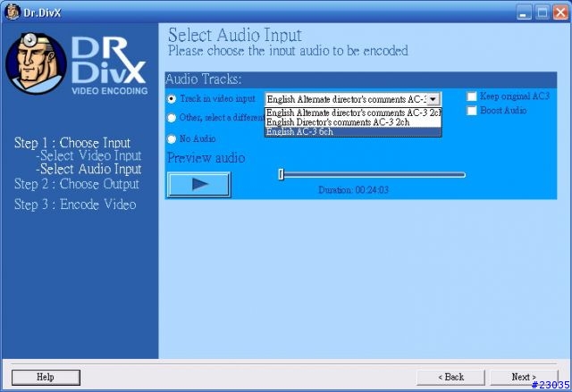The width and height of the screenshot is (572, 392).
Task: Select the Track in video input radio button
Action: coord(172,99)
